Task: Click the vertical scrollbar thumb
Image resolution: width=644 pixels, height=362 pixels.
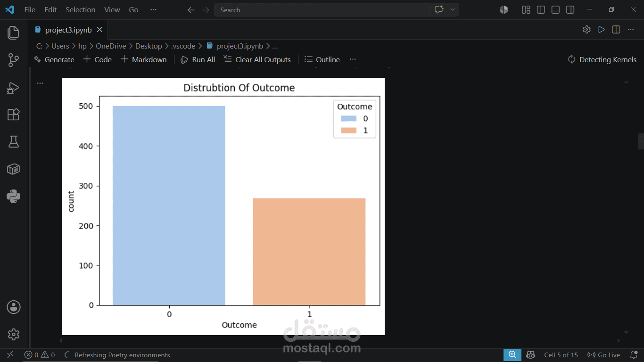Action: (x=641, y=141)
